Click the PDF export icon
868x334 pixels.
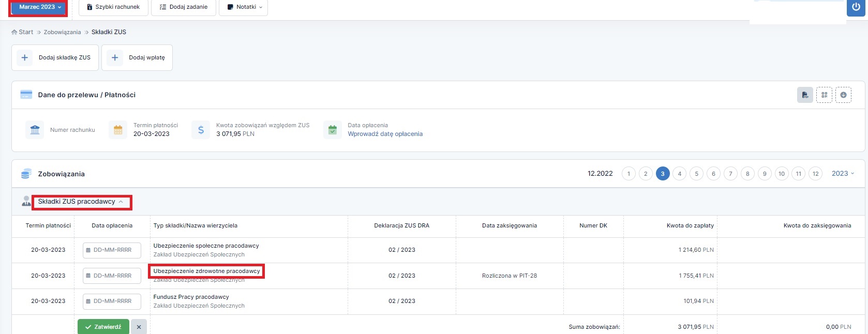click(x=805, y=95)
